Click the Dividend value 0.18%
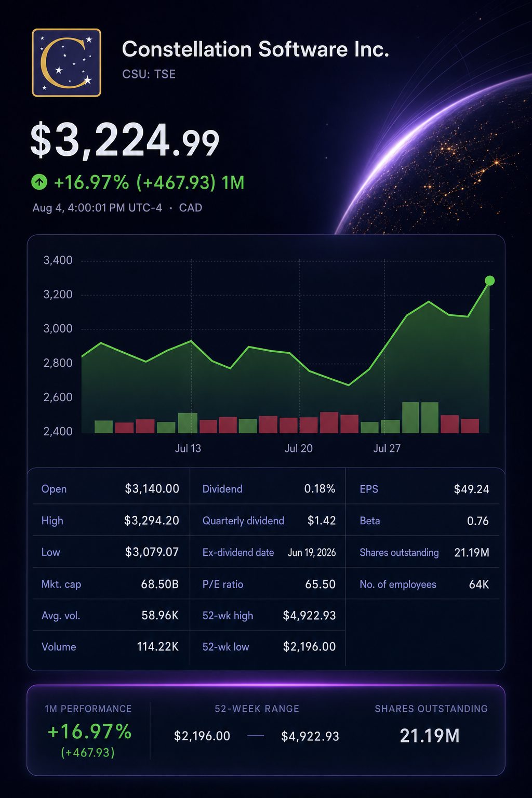This screenshot has width=532, height=798. 320,489
